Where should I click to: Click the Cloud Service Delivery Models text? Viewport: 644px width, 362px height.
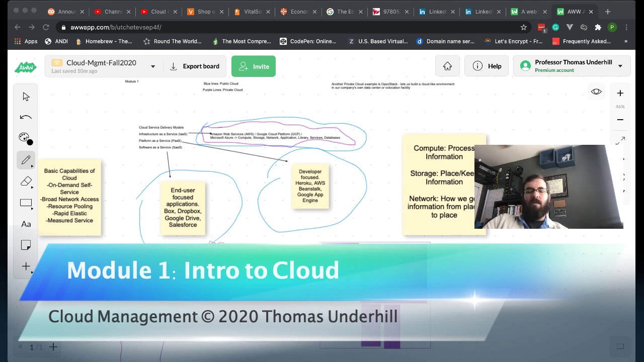coord(161,128)
